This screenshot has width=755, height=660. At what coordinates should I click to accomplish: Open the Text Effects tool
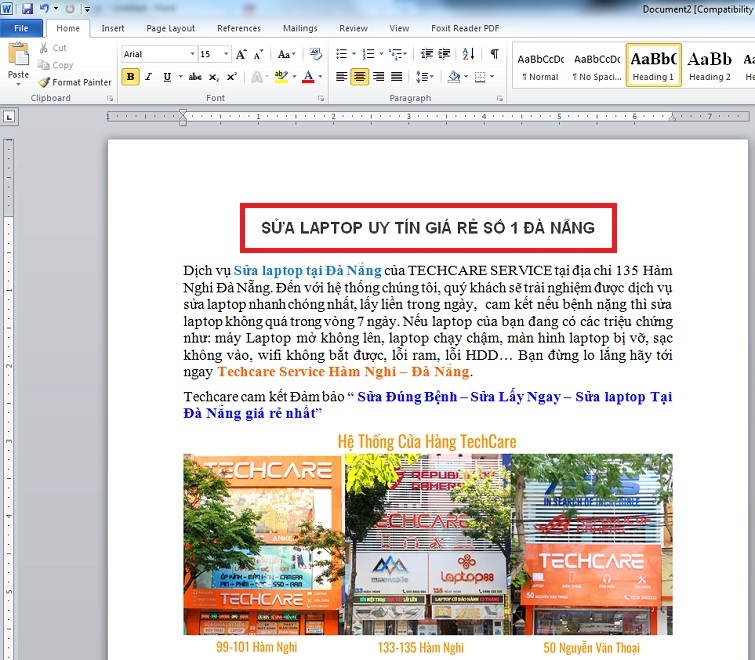click(x=257, y=77)
